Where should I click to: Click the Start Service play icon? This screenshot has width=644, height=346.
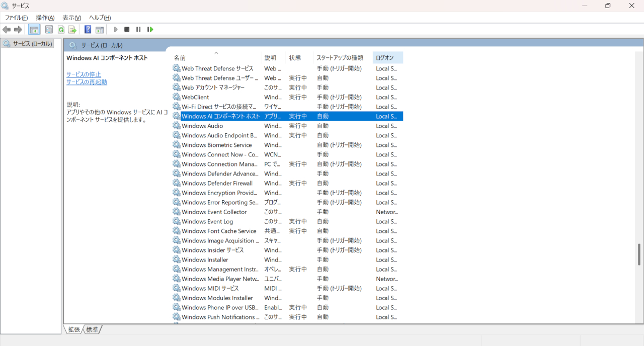[116, 30]
